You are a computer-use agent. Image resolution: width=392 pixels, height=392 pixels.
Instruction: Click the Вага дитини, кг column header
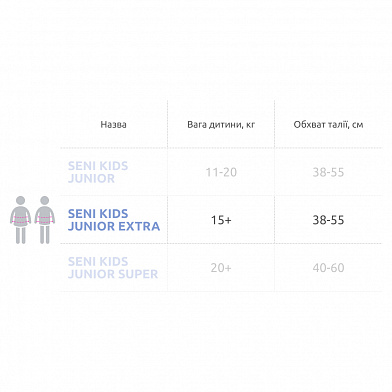click(221, 125)
